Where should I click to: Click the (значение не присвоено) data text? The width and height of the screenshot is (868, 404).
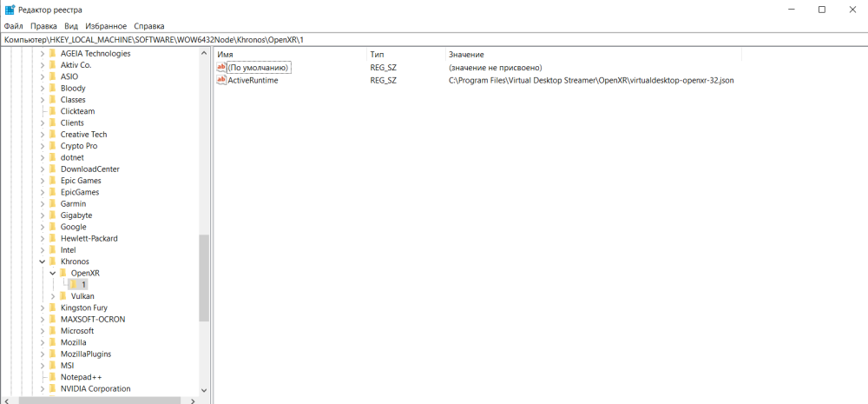point(495,68)
